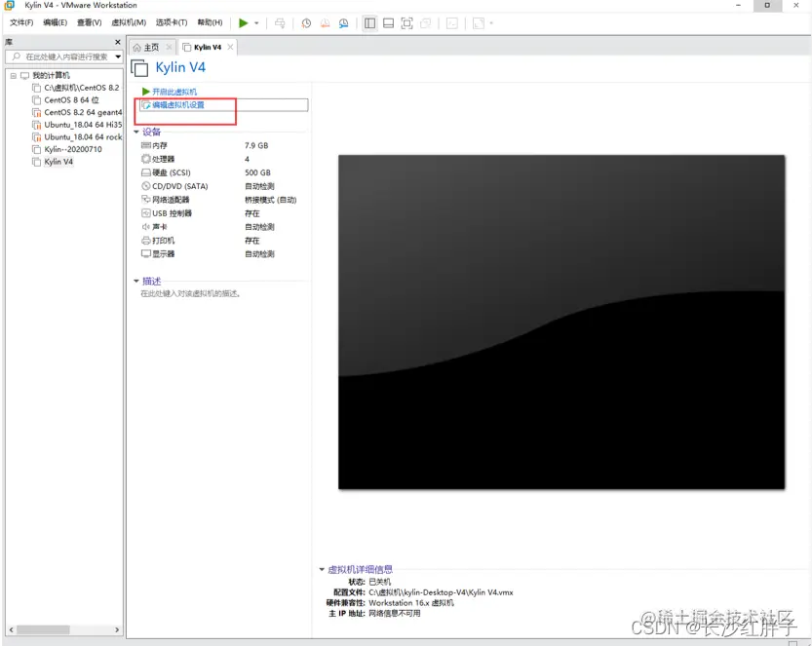The width and height of the screenshot is (812, 646).
Task: Click the VMware Workstation title bar icon
Action: pyautogui.click(x=10, y=5)
